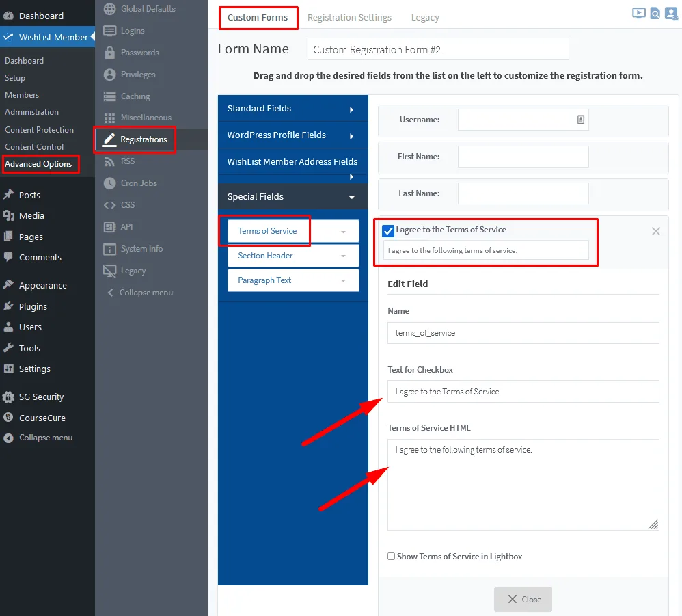Click the Appearance paintbrush icon
The height and width of the screenshot is (616, 682).
click(9, 284)
